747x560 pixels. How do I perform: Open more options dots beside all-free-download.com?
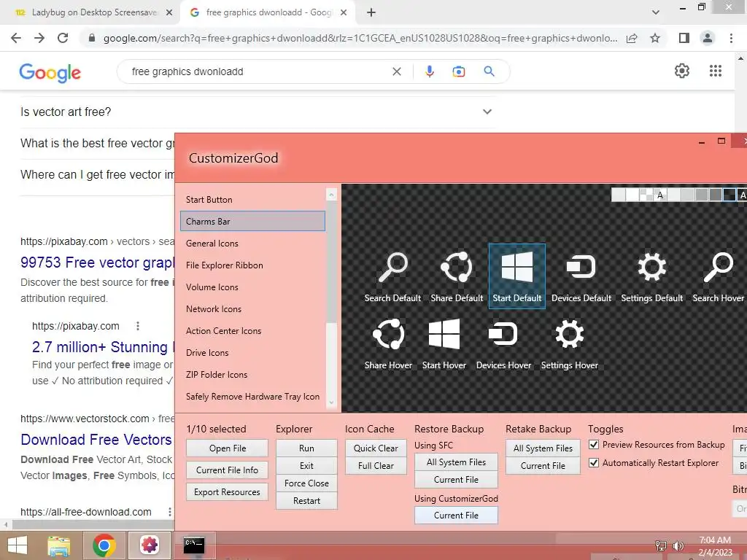[169, 512]
